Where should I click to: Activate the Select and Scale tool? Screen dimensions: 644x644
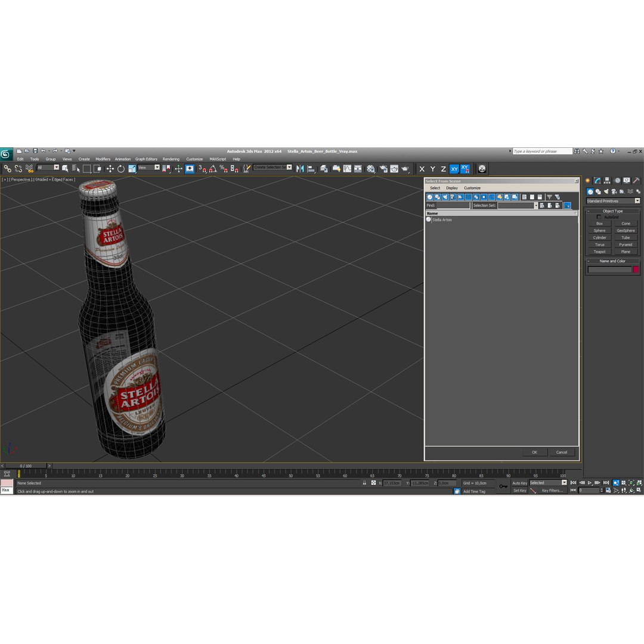click(x=132, y=169)
